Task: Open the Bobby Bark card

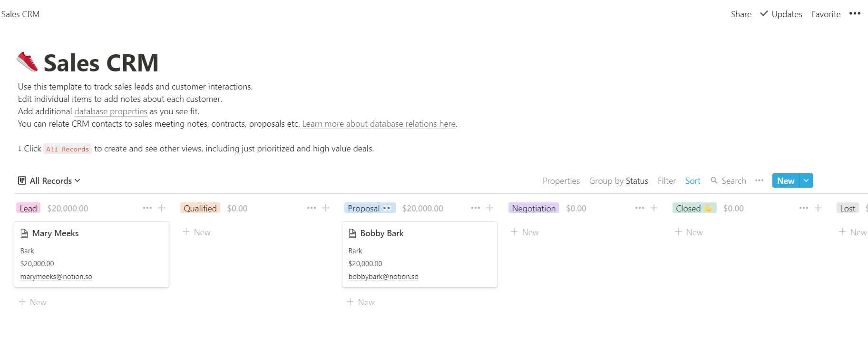Action: pyautogui.click(x=419, y=254)
